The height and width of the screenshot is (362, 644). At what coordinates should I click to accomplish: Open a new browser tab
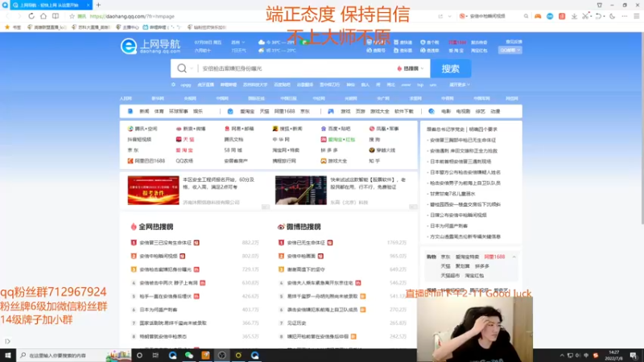click(98, 5)
